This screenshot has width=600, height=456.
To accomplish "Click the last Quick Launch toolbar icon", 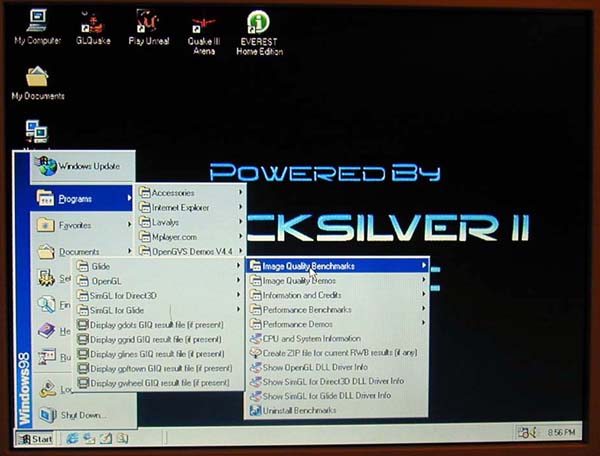I will coord(122,438).
